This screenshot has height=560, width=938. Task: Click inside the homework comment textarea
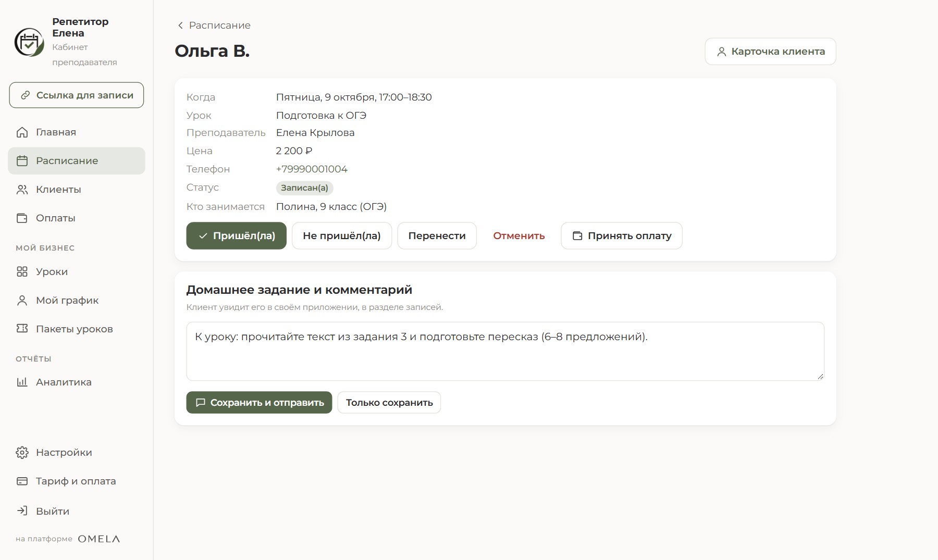click(x=505, y=351)
